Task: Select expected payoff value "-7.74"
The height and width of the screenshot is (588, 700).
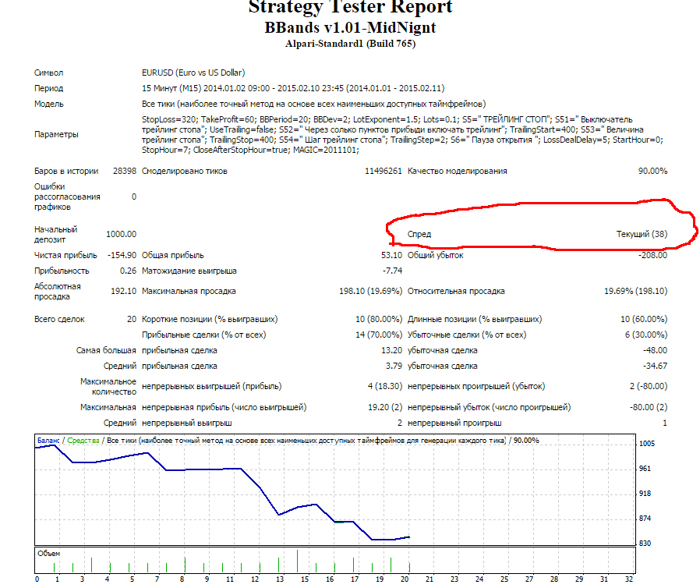Action: click(x=392, y=271)
